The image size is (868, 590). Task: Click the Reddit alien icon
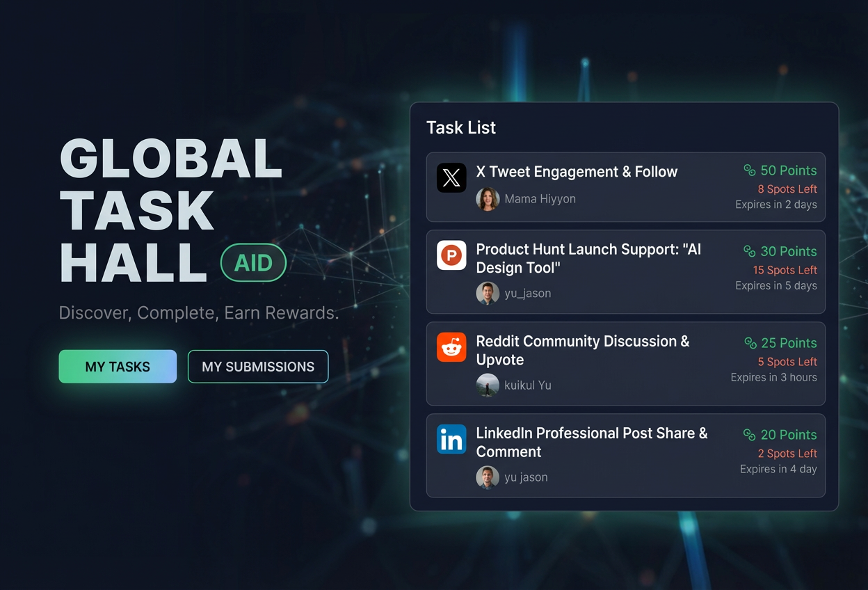(x=451, y=347)
